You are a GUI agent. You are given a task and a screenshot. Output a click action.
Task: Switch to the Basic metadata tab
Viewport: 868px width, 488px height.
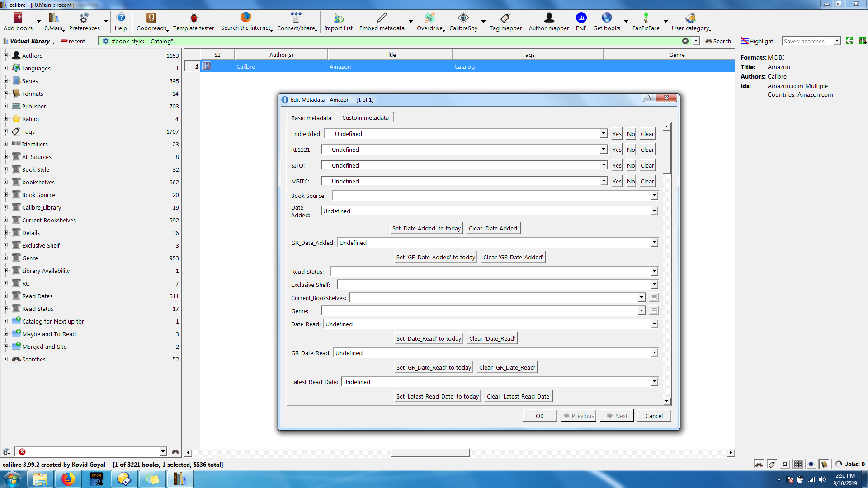311,118
